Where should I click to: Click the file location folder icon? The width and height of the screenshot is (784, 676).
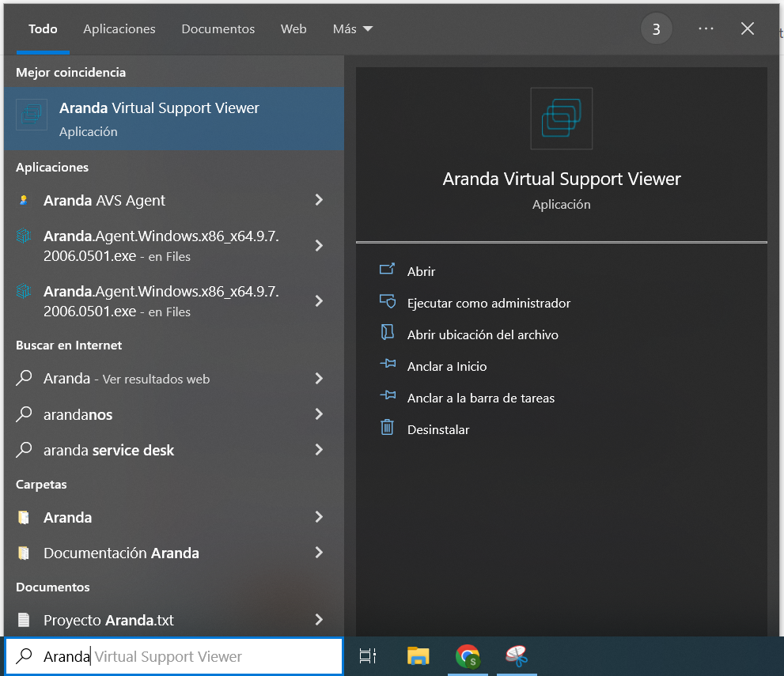[387, 332]
